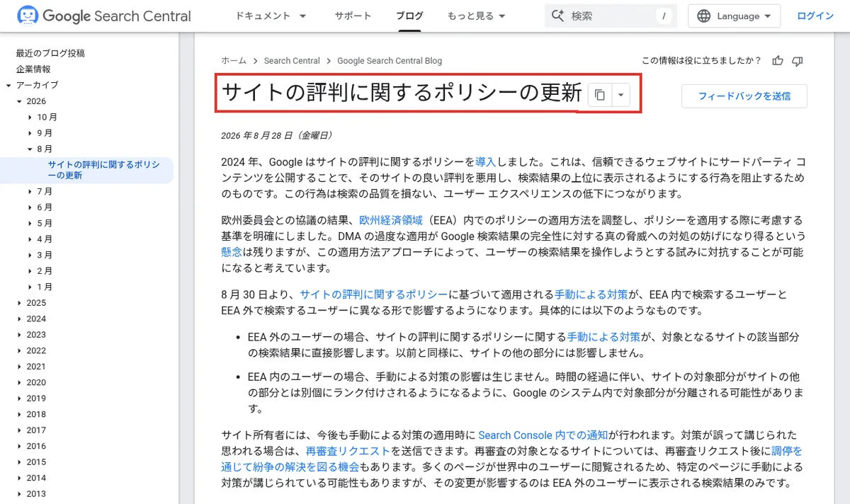Viewport: 850px width, 504px height.
Task: Expand the 2025 archive year
Action: pyautogui.click(x=19, y=303)
